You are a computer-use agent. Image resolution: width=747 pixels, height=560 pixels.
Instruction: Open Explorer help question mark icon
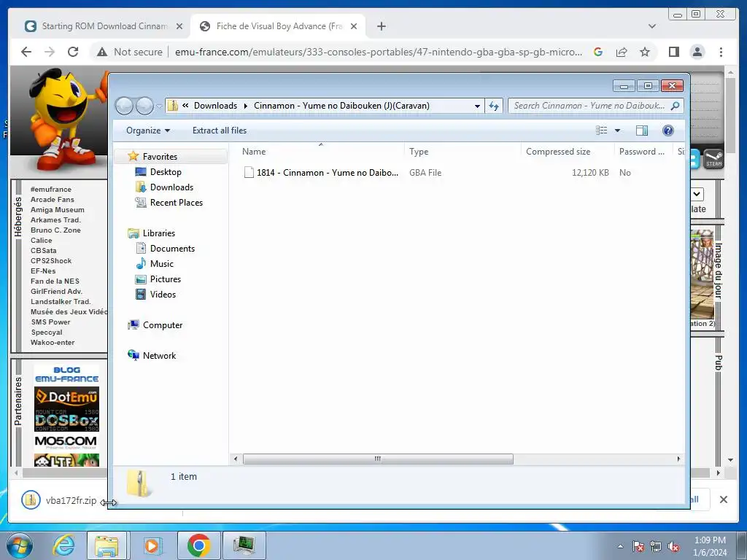[x=668, y=131]
